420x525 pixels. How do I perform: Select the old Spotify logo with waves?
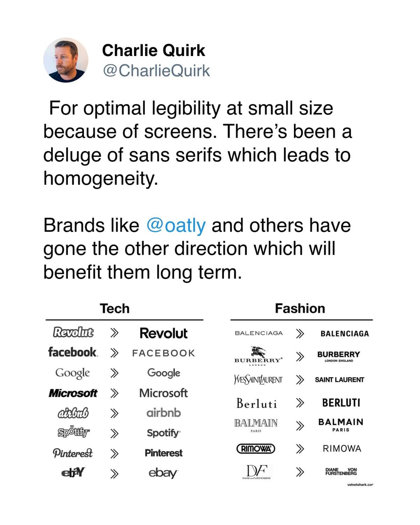pos(73,432)
